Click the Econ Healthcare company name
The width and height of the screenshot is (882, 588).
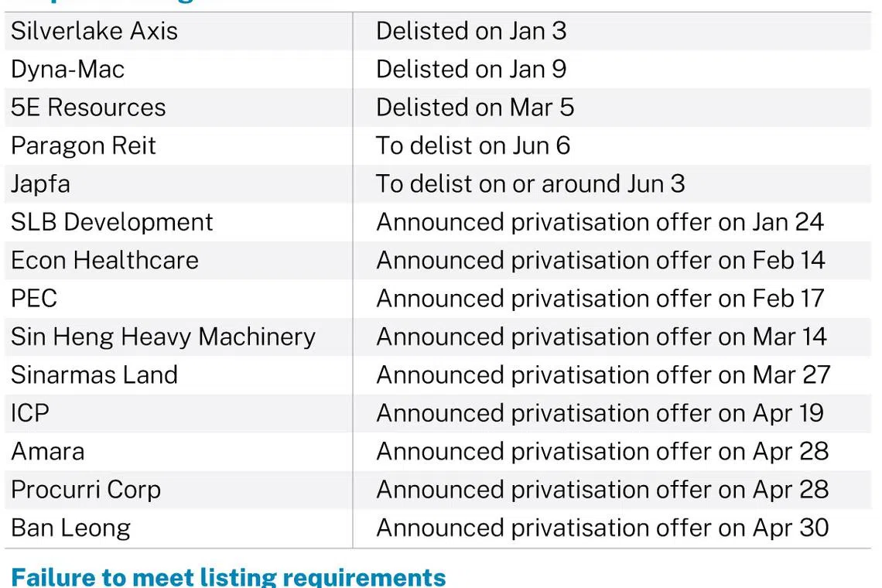[104, 260]
